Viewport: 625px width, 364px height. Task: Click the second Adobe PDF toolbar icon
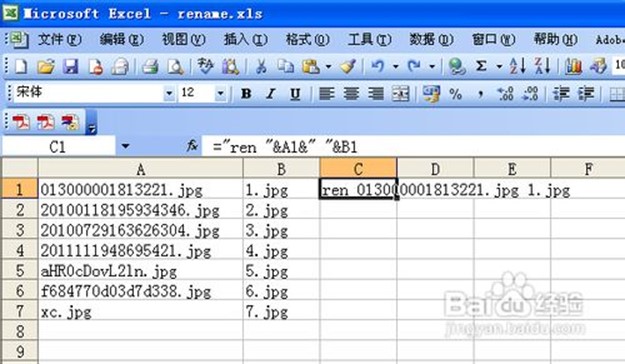click(x=45, y=122)
